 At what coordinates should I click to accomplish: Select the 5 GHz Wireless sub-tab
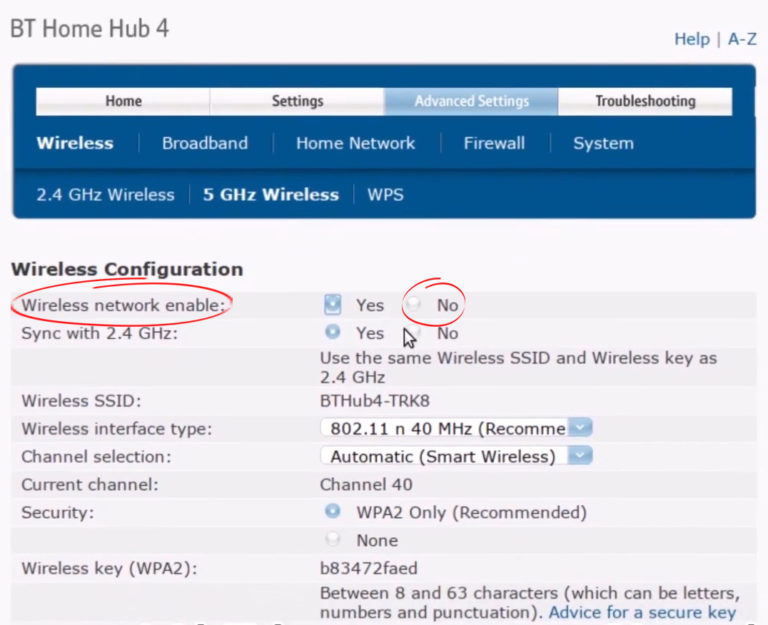pyautogui.click(x=271, y=194)
